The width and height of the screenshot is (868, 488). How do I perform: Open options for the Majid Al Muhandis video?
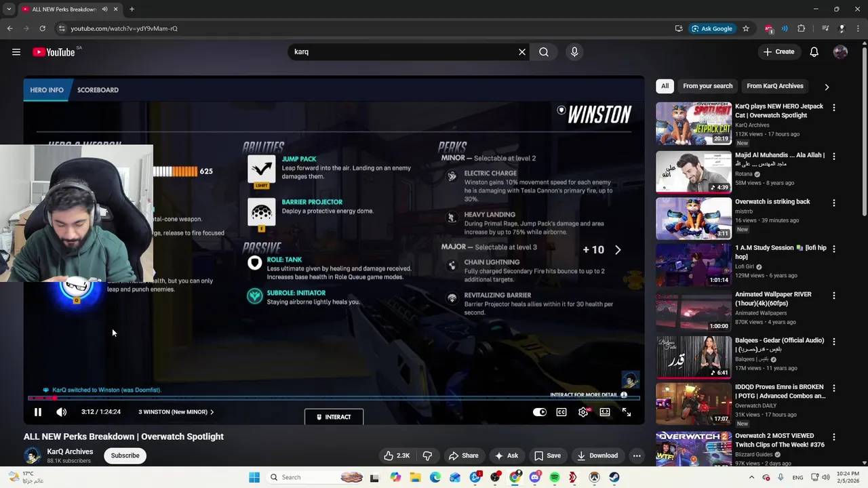tap(834, 157)
